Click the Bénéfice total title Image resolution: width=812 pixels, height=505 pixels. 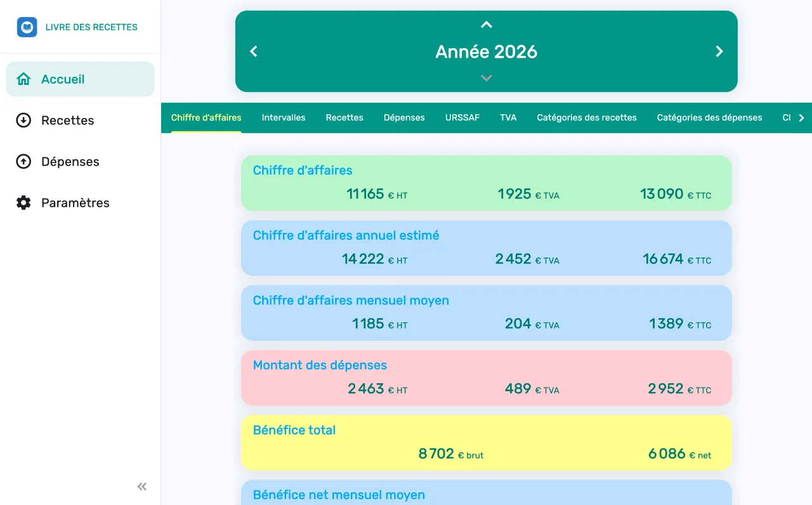tap(294, 430)
